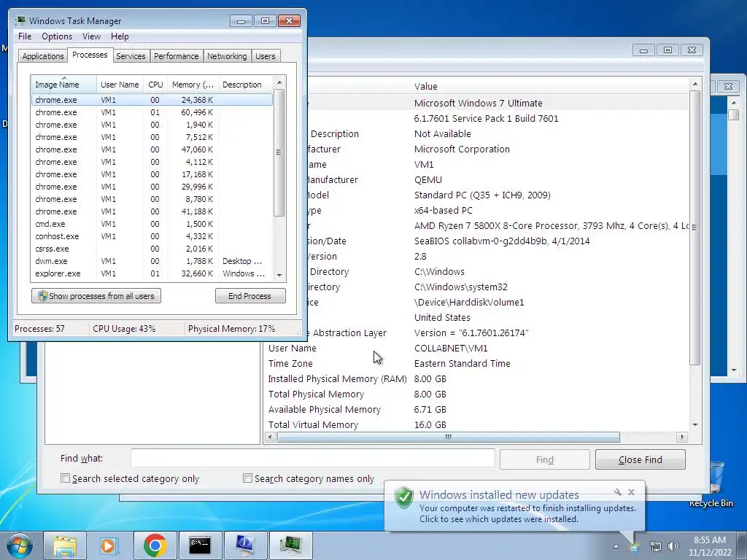This screenshot has width=747, height=560.
Task: Select the User Name row
Action: [x=476, y=348]
